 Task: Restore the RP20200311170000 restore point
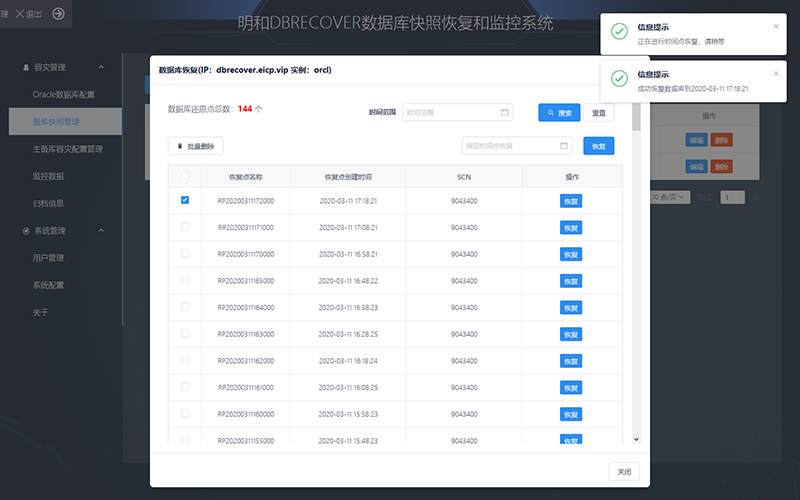pyautogui.click(x=571, y=254)
